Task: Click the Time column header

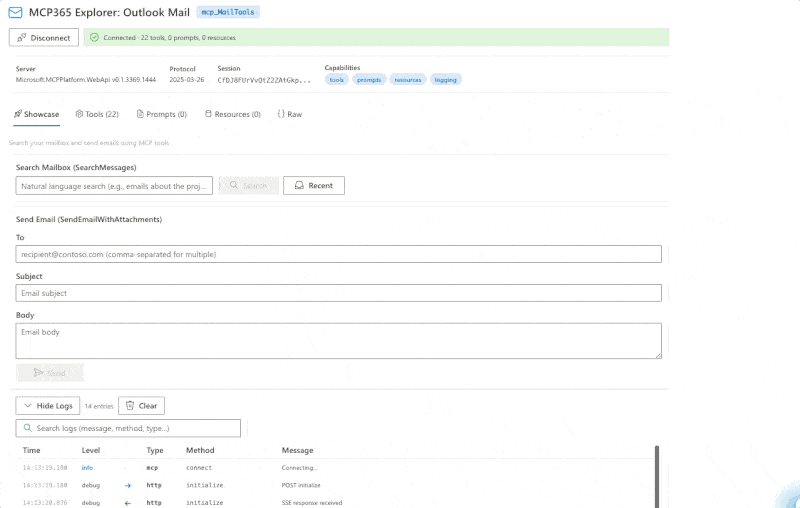Action: pyautogui.click(x=31, y=450)
